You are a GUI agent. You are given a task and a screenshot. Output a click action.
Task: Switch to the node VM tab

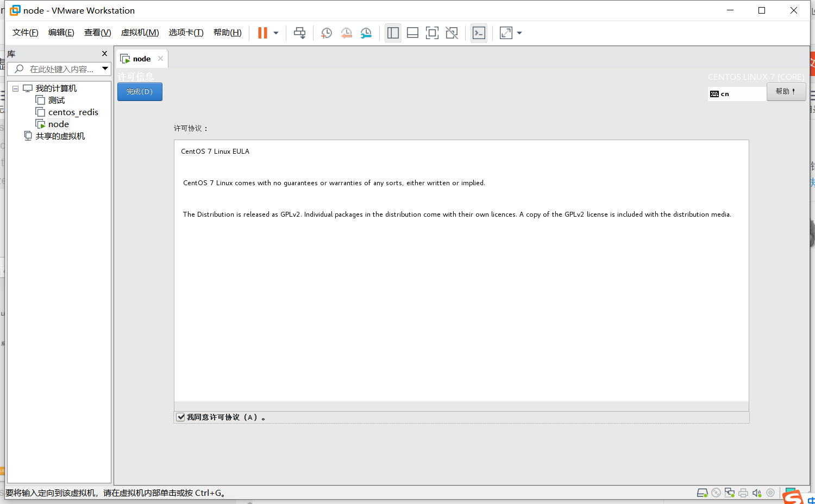coord(141,59)
